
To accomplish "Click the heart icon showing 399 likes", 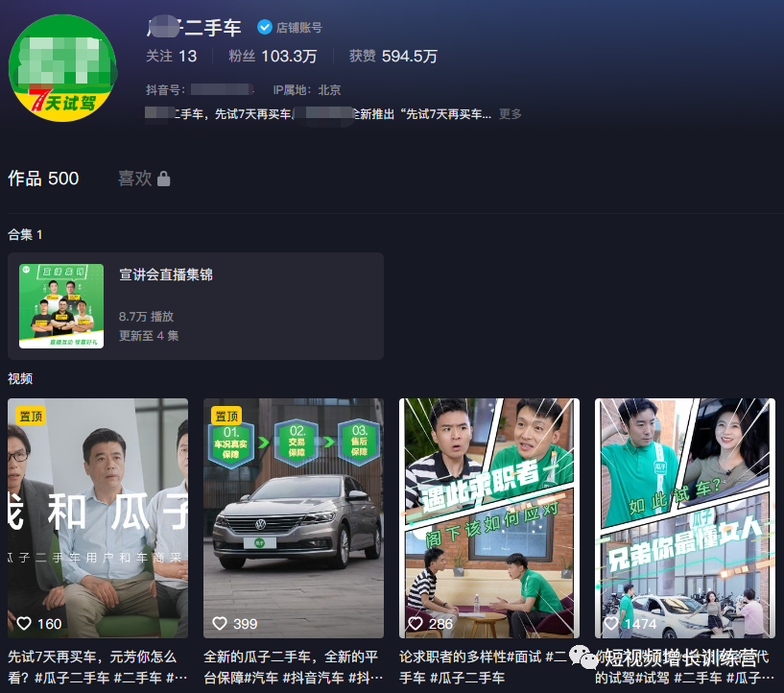I will pos(220,624).
